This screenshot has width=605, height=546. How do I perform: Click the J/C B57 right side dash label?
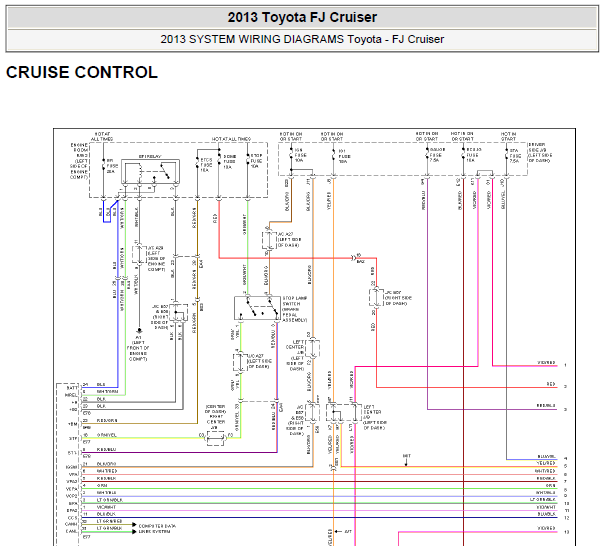click(398, 298)
